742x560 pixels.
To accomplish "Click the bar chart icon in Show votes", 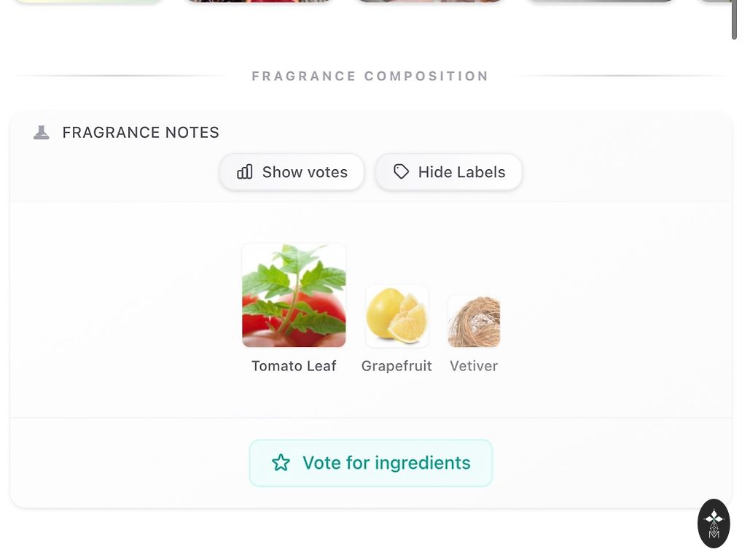I will pyautogui.click(x=245, y=172).
